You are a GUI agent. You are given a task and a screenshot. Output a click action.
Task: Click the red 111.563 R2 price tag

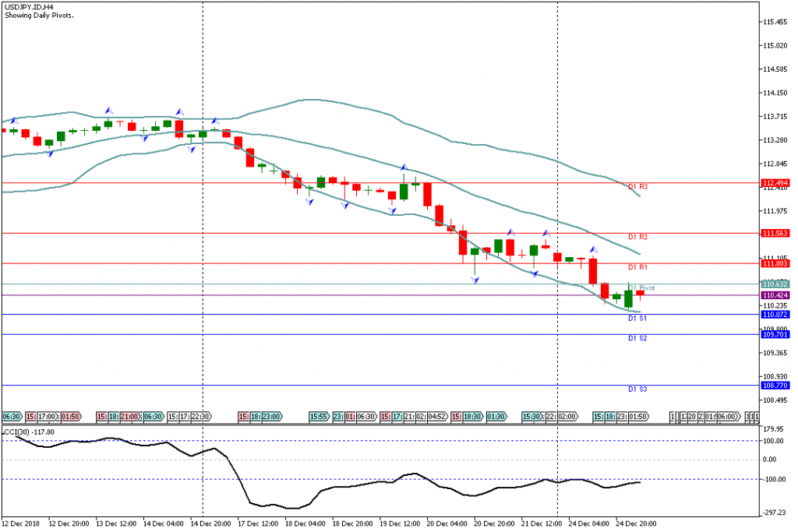coord(776,233)
